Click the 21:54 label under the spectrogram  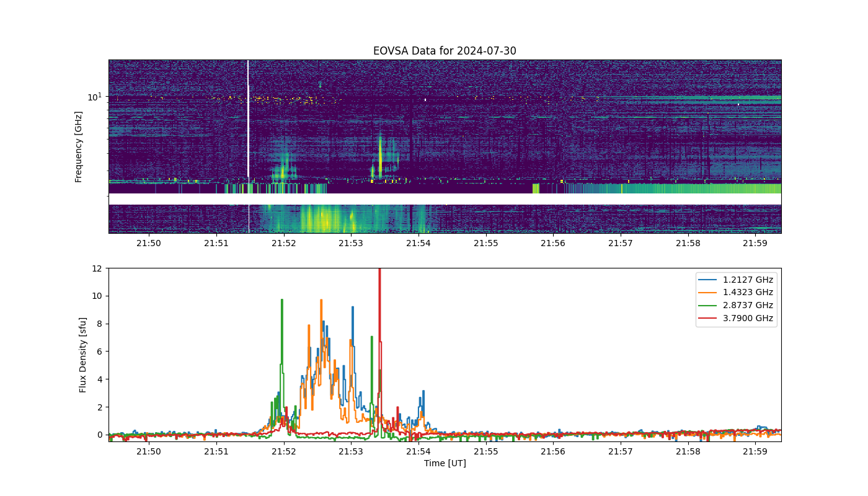point(418,244)
